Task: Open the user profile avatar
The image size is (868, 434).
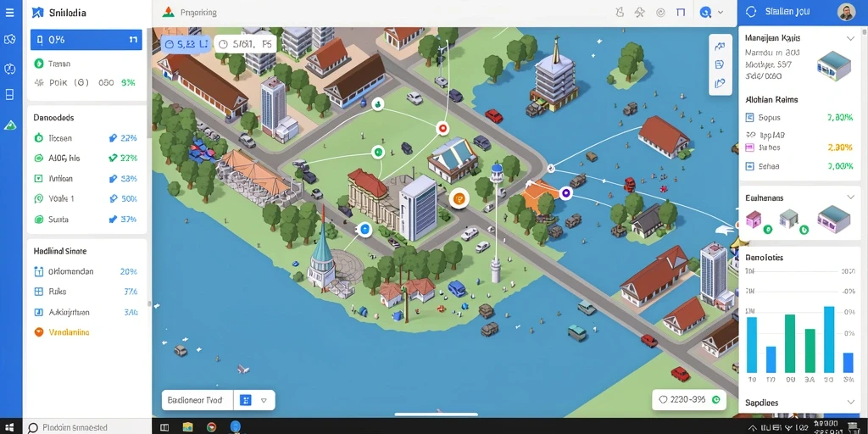Action: point(847,12)
